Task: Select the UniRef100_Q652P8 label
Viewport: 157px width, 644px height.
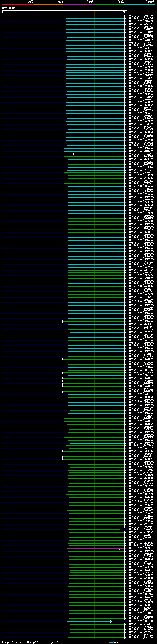Action: [x=141, y=140]
